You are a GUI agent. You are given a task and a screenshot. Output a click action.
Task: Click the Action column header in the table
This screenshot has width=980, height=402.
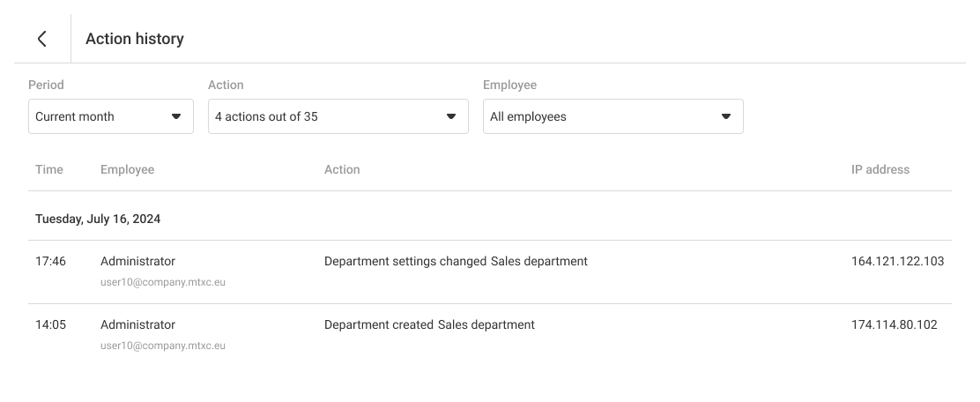342,169
